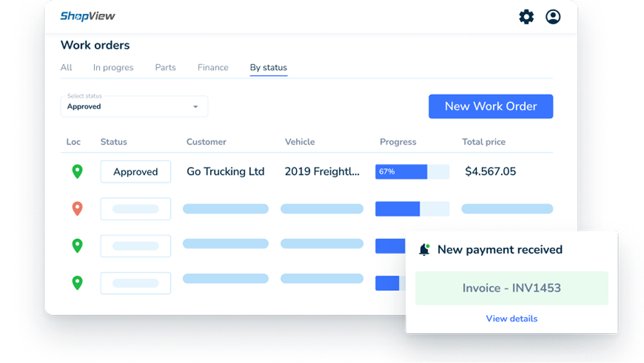This screenshot has height=363, width=644.
Task: Click the Work orders heading
Action: (96, 45)
